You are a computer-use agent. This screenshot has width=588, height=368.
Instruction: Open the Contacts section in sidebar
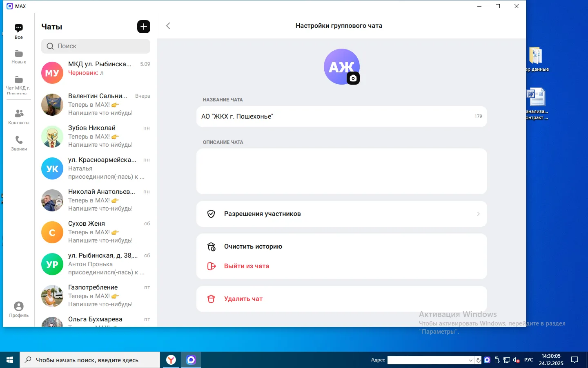click(x=19, y=117)
